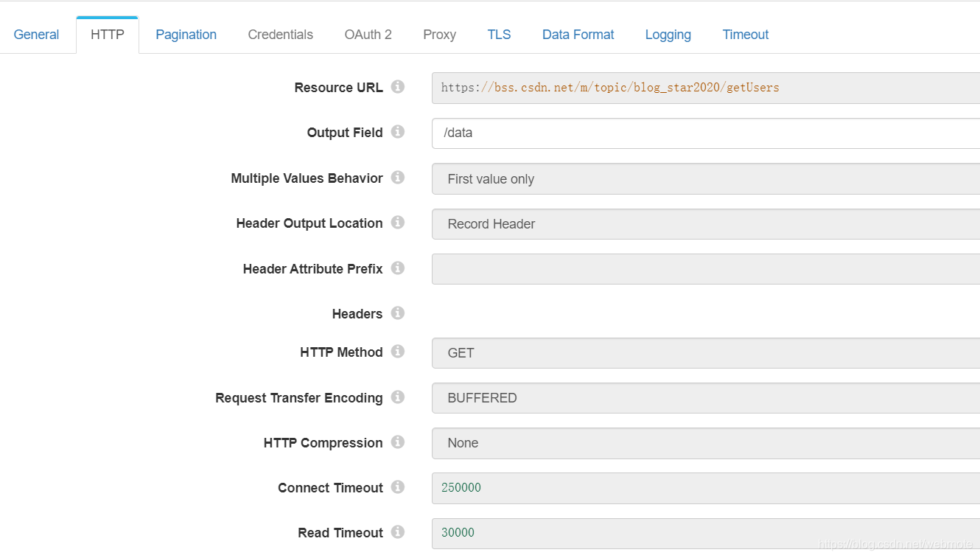
Task: Expand Header Output Location dropdown
Action: pos(705,224)
